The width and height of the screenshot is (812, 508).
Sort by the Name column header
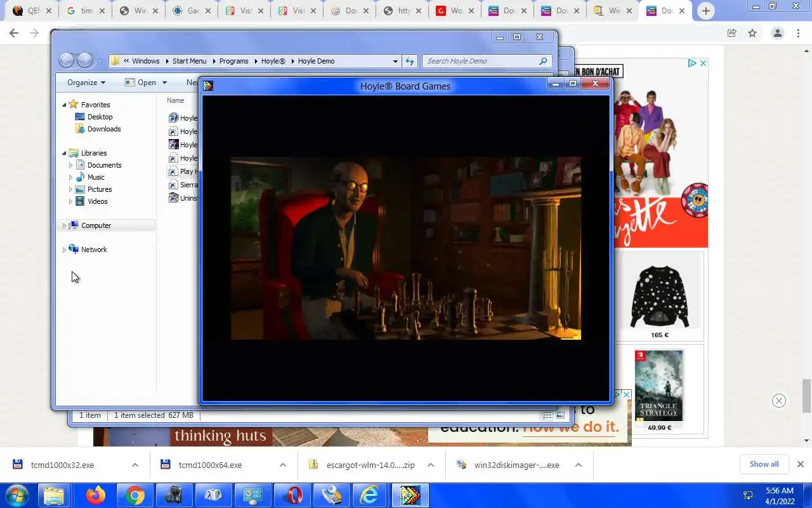coord(176,100)
